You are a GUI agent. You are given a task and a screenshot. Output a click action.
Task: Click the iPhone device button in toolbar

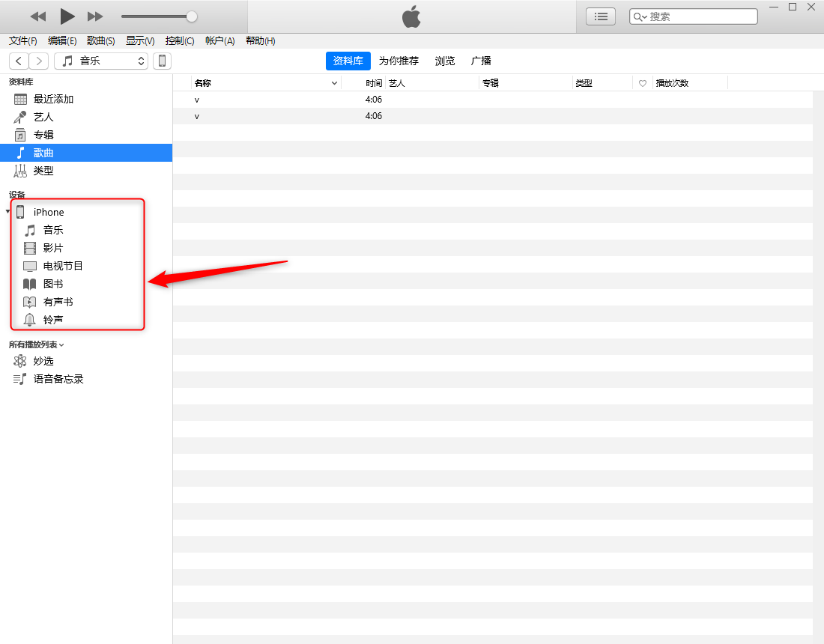click(162, 61)
